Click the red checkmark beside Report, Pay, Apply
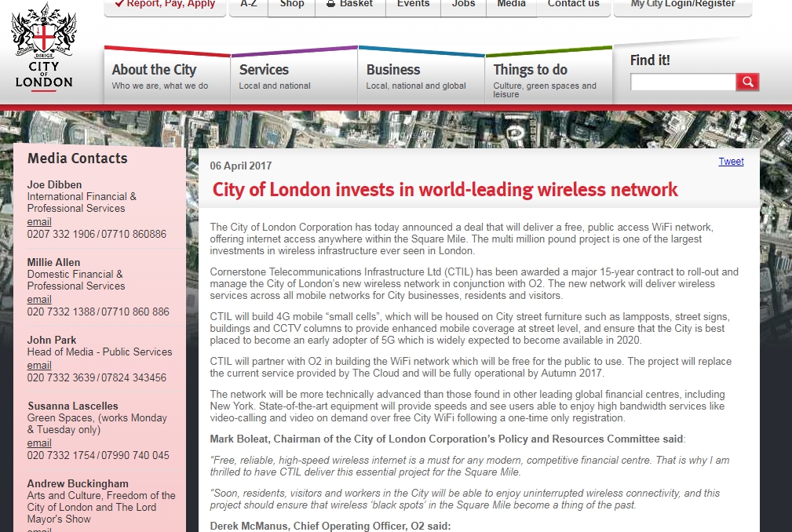Screen dimensions: 792x532 (x=119, y=4)
